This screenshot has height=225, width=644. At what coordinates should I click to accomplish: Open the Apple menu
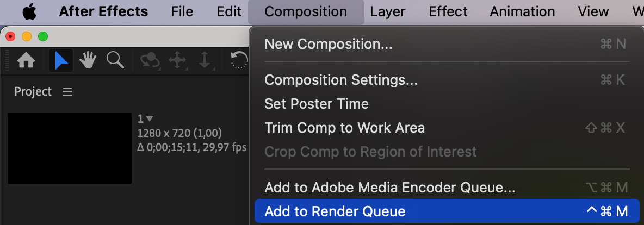(29, 11)
